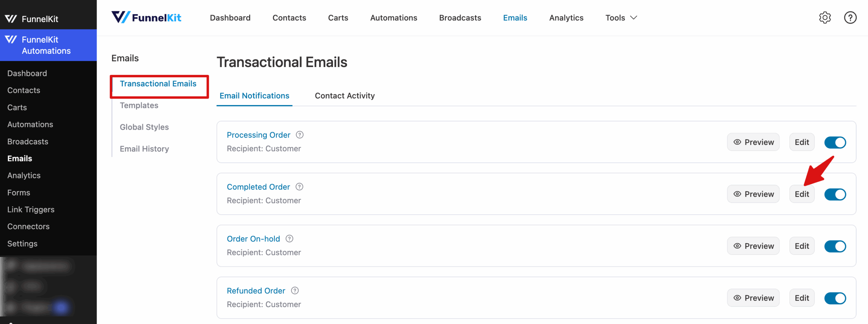
Task: Open Emails in dark sidebar
Action: [x=20, y=158]
